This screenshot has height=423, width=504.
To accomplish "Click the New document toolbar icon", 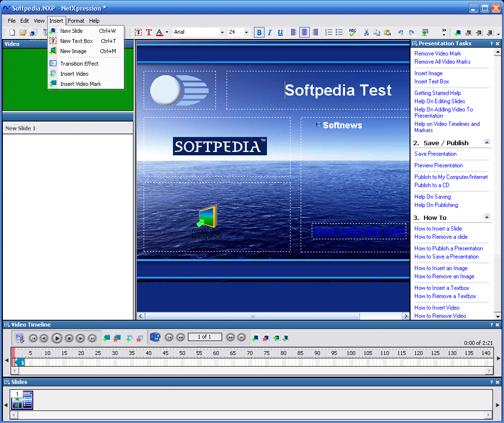I will coord(12,32).
